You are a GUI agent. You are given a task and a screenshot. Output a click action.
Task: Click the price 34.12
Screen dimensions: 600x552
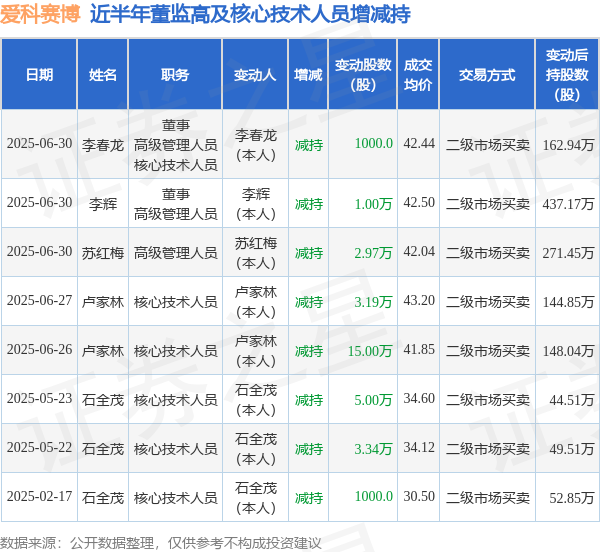coord(419,447)
